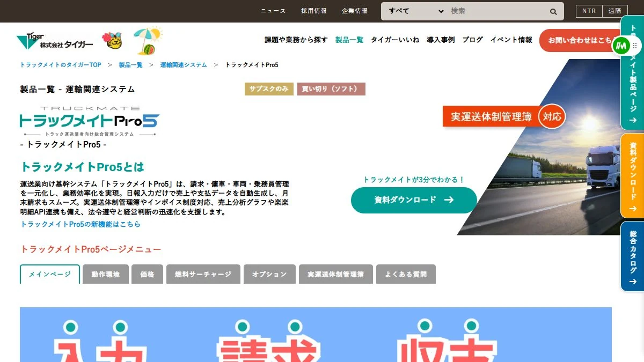Click the 検索 search input field

[496, 11]
